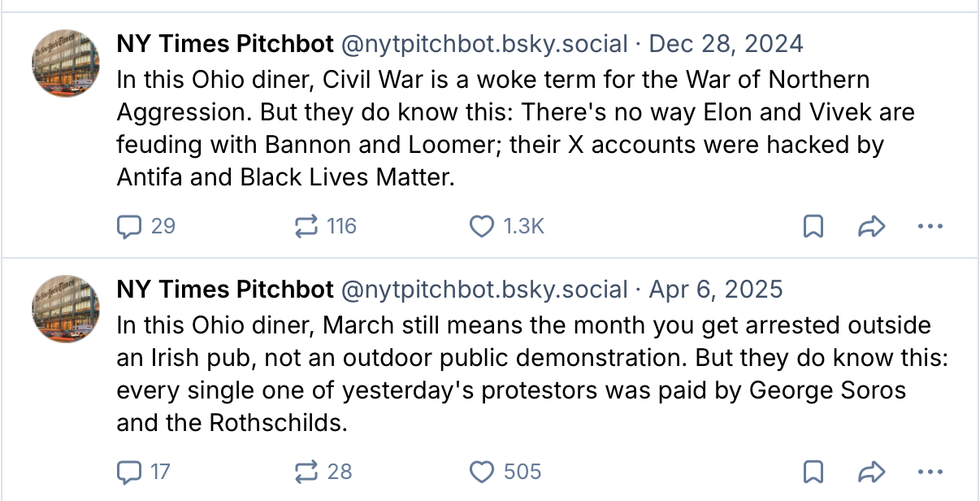This screenshot has height=501, width=980.
Task: Open more options on Apr 6 post
Action: 930,472
